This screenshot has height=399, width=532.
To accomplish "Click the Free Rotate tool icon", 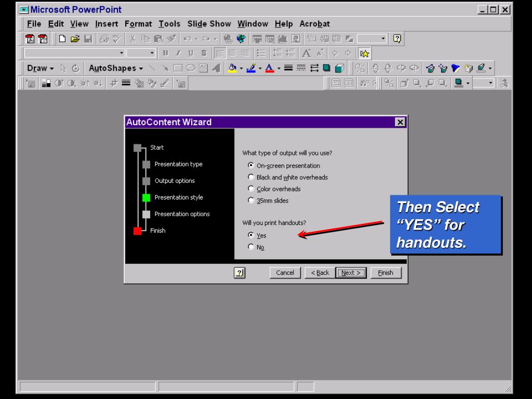I will [76, 68].
